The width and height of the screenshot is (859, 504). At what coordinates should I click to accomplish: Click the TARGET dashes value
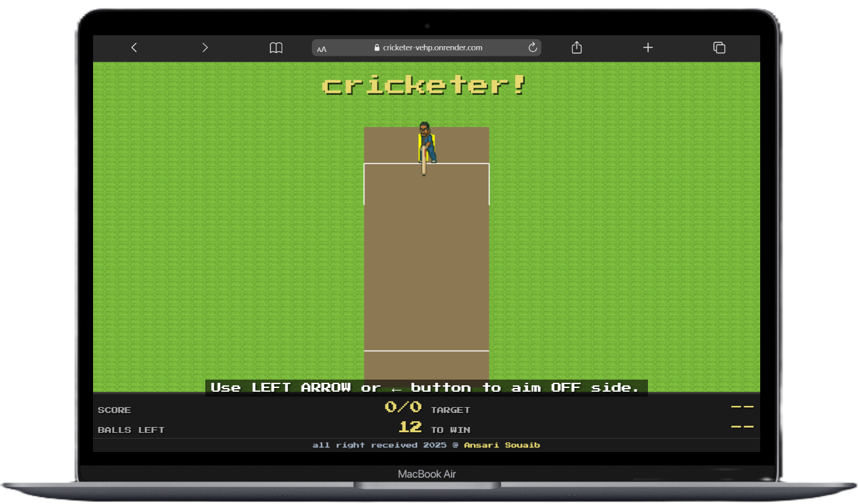click(742, 407)
